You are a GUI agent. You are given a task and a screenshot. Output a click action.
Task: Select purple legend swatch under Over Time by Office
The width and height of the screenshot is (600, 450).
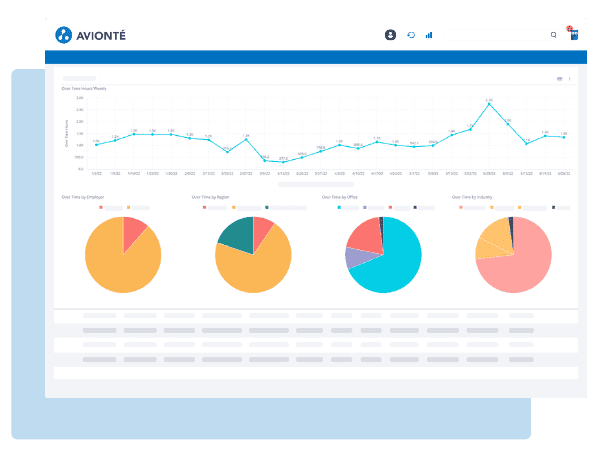(x=365, y=207)
